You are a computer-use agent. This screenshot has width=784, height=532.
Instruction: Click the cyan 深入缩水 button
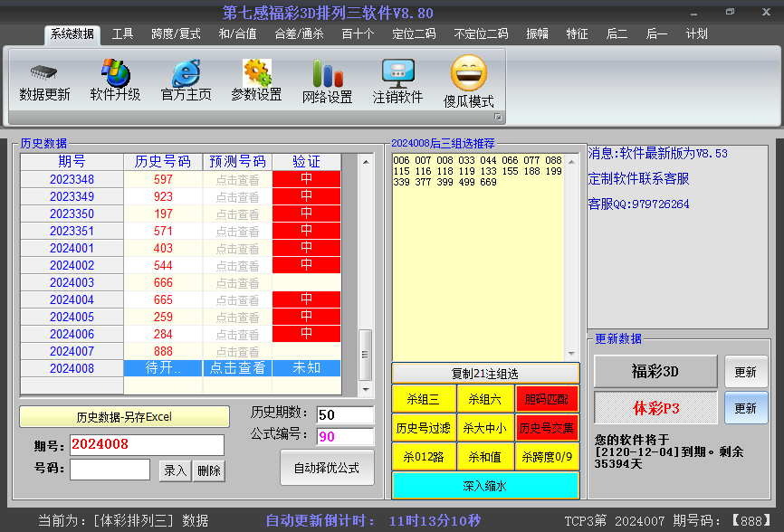point(485,486)
